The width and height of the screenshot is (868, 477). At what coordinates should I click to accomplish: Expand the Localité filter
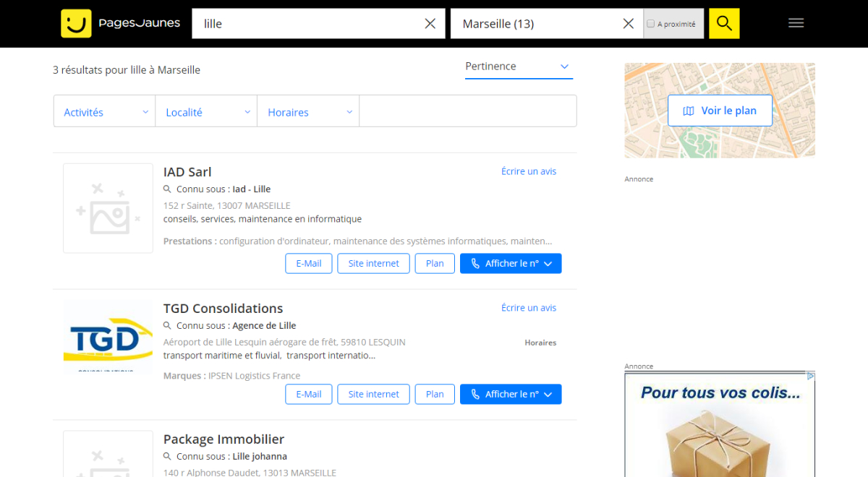(207, 112)
